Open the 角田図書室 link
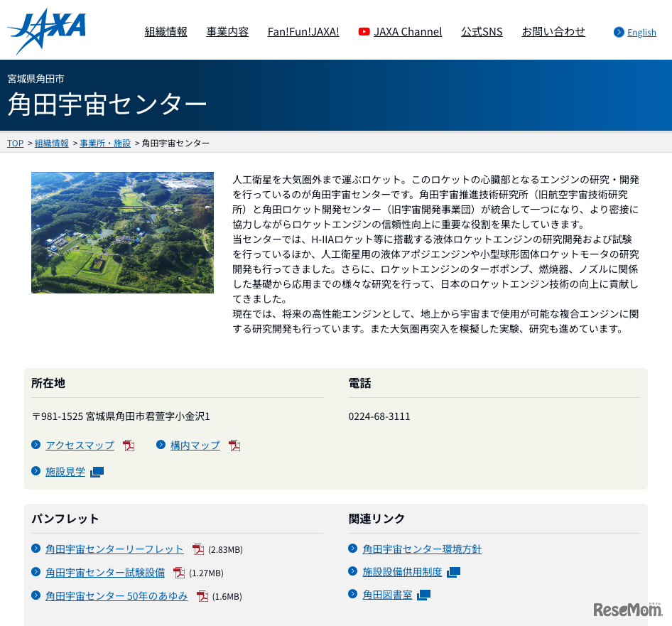 point(387,595)
